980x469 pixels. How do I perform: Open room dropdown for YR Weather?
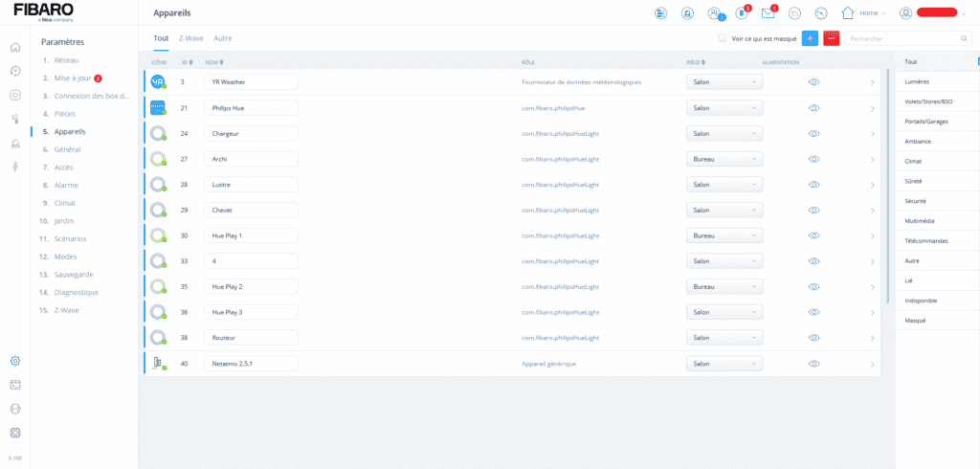pos(724,82)
